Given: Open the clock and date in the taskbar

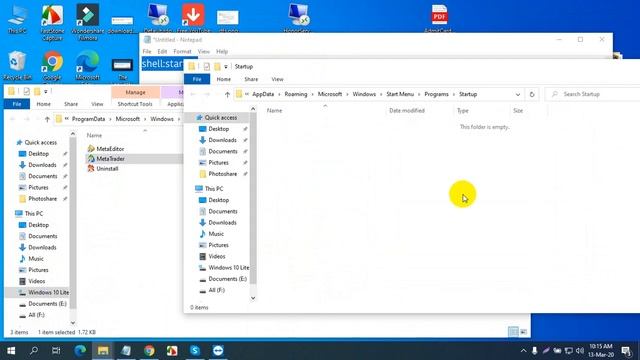Looking at the screenshot, I should pyautogui.click(x=601, y=351).
